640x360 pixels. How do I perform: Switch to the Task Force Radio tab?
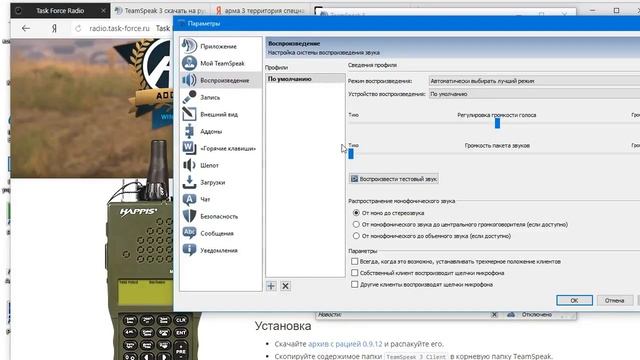tap(60, 11)
